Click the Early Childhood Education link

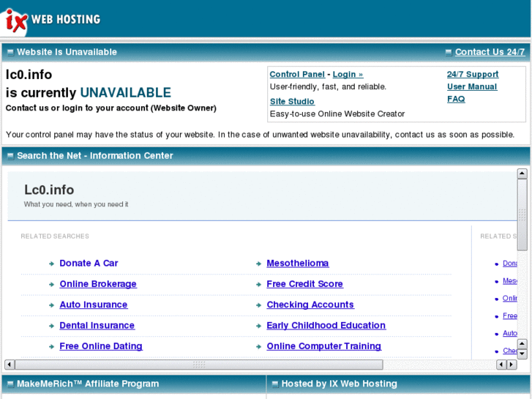coord(326,325)
